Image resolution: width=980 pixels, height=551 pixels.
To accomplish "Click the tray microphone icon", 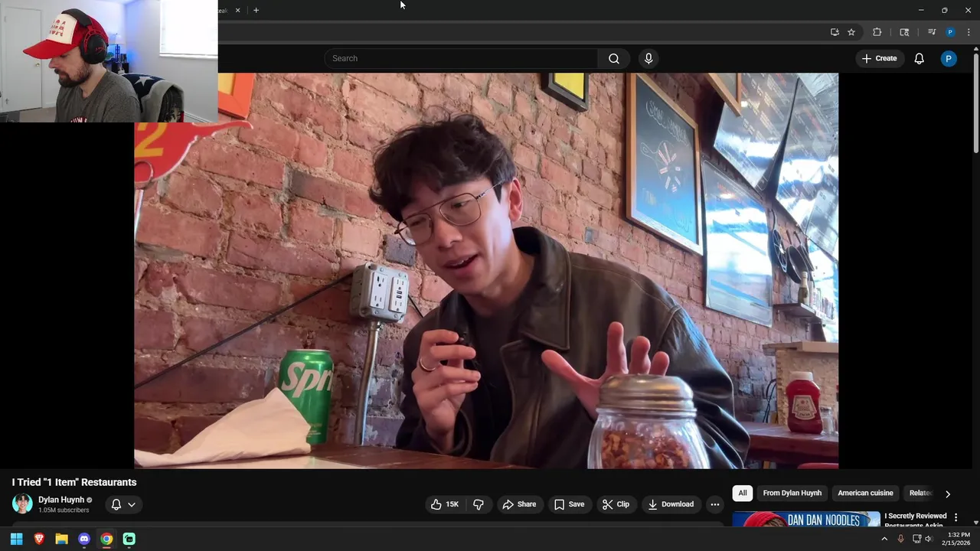I will (900, 539).
